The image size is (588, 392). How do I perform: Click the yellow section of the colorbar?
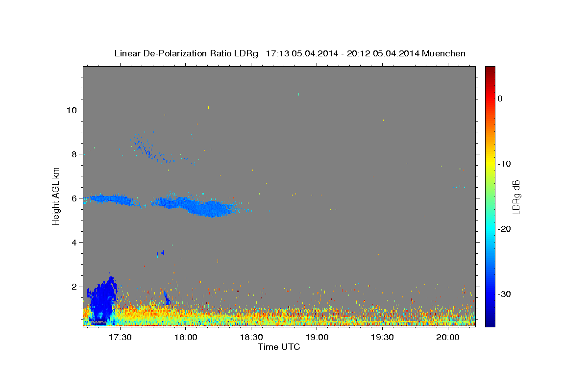click(490, 162)
